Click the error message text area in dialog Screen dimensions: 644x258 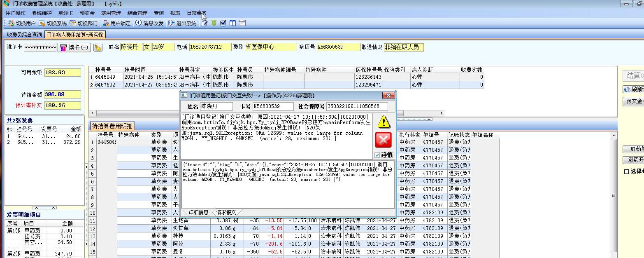click(277, 136)
